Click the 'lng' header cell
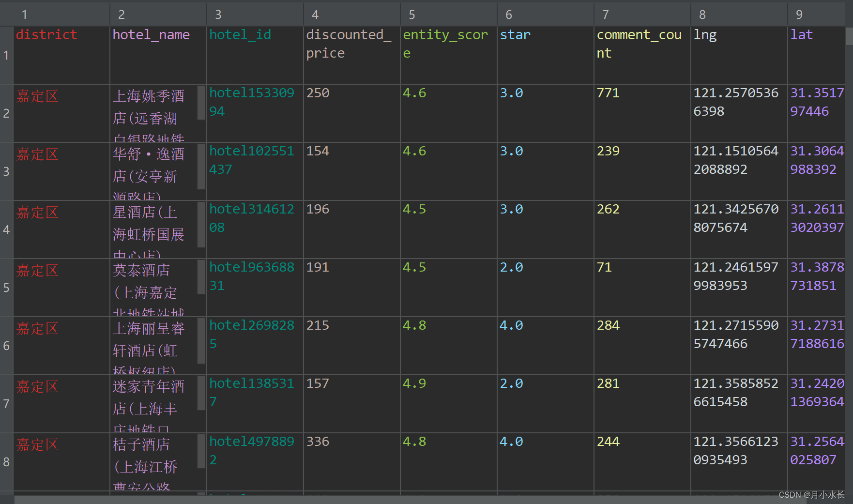The width and height of the screenshot is (853, 504). [x=739, y=55]
